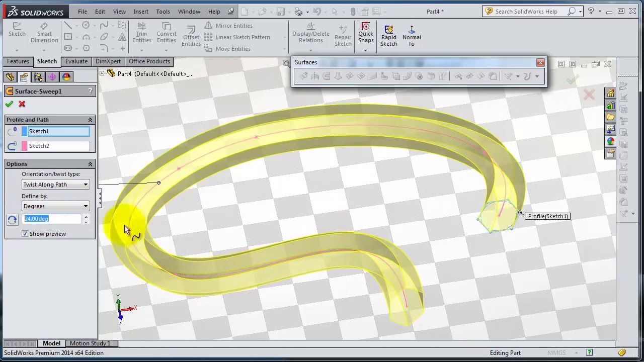
Task: Collapse the Profile and Path section
Action: coord(91,120)
